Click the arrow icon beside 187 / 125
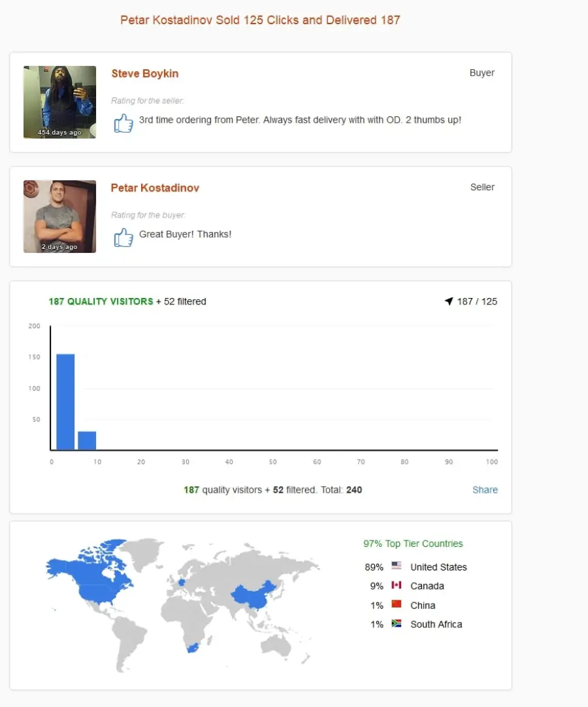This screenshot has height=707, width=588. (x=449, y=301)
